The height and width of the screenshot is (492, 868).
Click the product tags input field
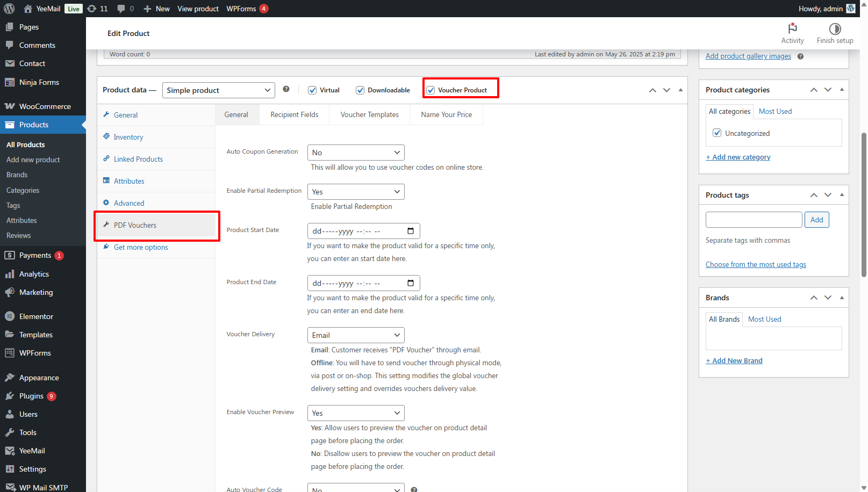(x=754, y=220)
